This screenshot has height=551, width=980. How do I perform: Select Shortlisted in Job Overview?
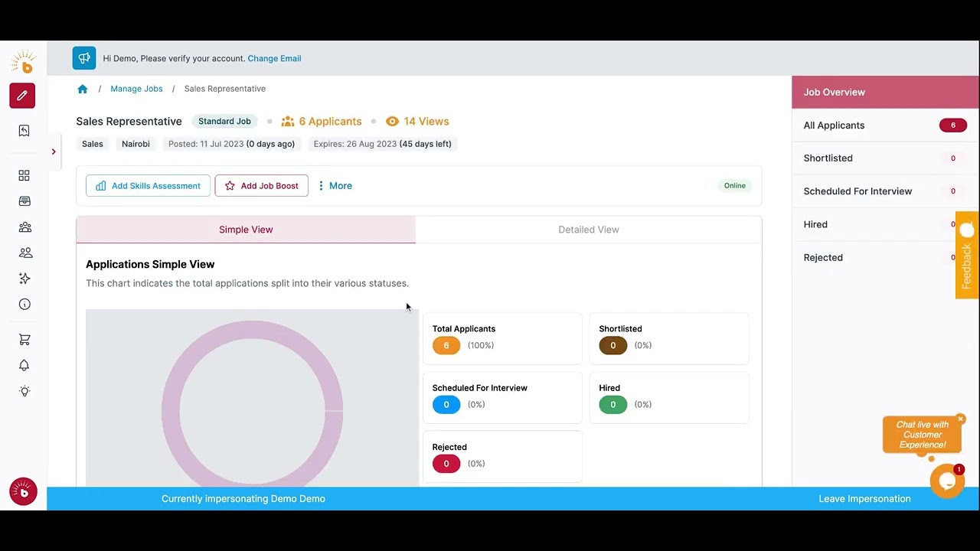coord(885,158)
